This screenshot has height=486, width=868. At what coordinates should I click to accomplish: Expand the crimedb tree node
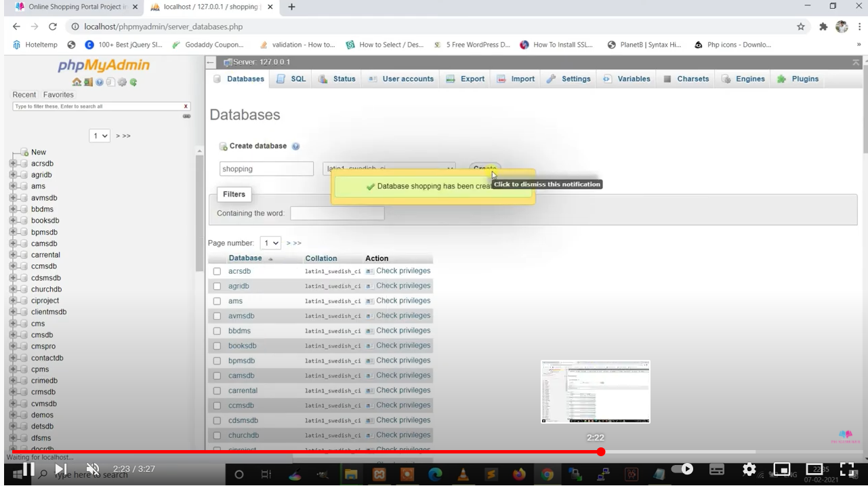tap(13, 380)
